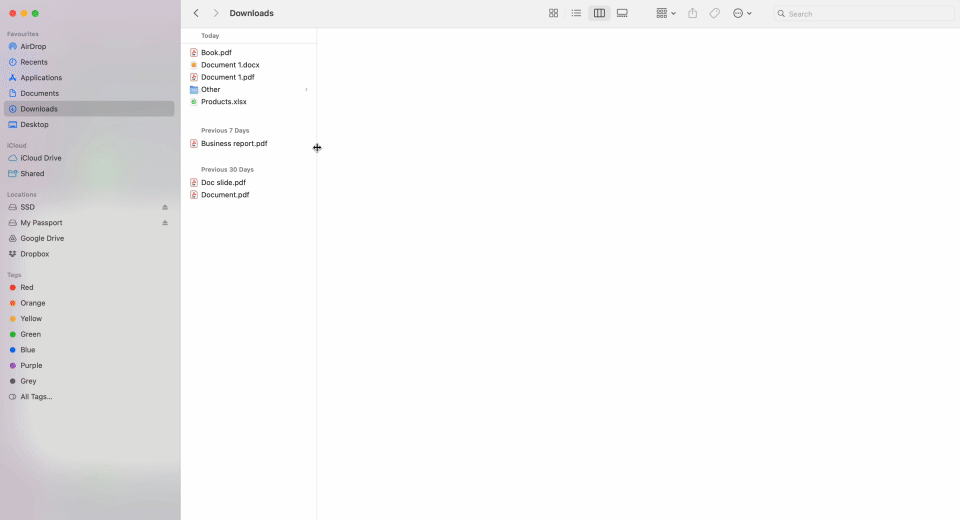Image resolution: width=960 pixels, height=520 pixels.
Task: Expand the Other folder chevron
Action: click(x=306, y=89)
